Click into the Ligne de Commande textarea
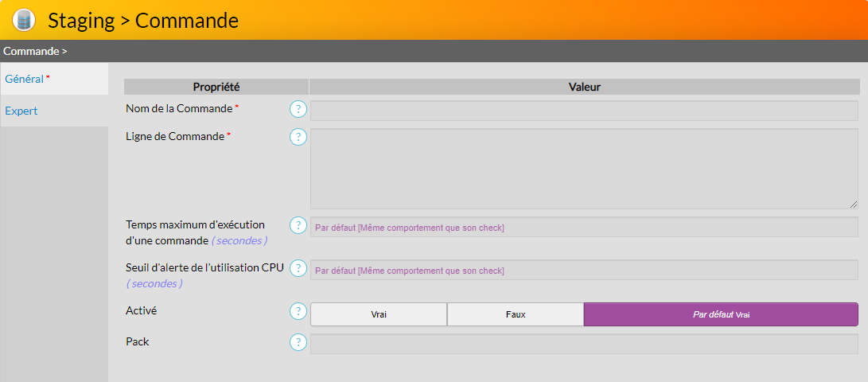868x382 pixels. coord(583,169)
